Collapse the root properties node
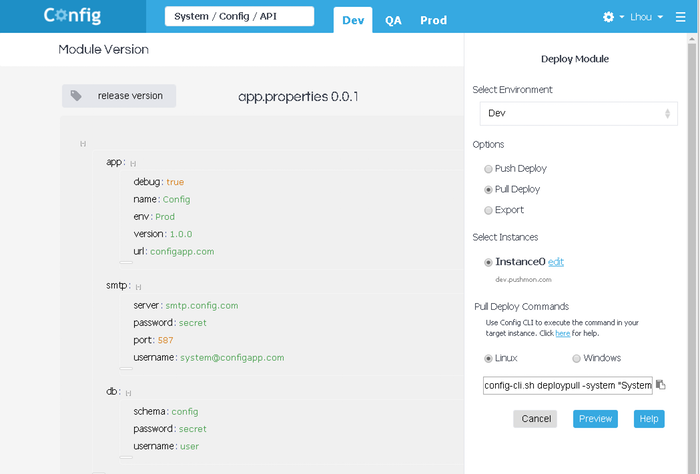The height and width of the screenshot is (474, 700). [x=83, y=144]
